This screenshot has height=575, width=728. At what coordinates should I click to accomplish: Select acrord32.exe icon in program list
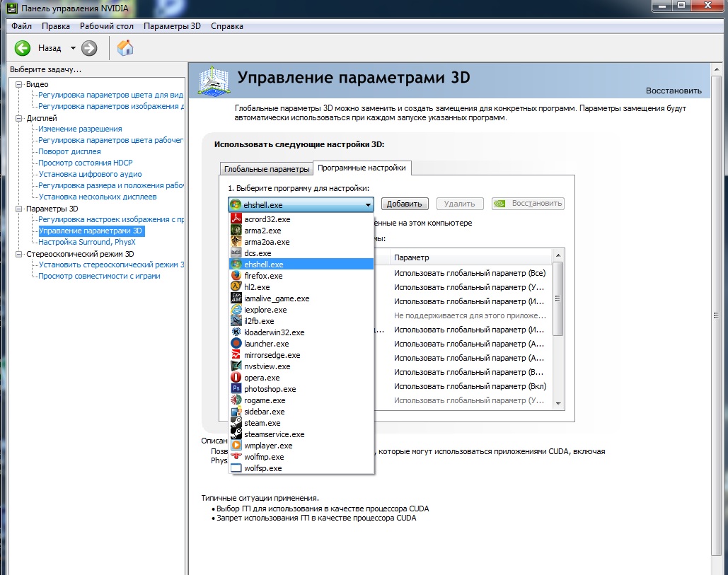pos(236,219)
